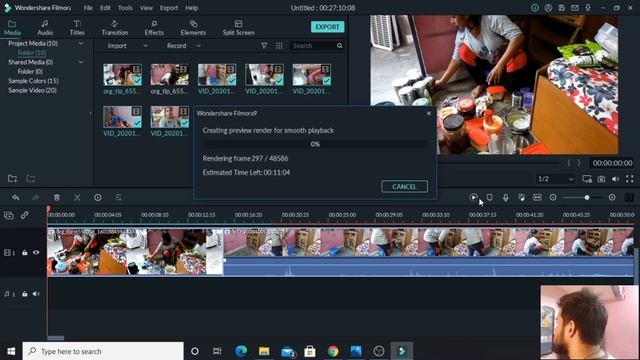
Task: Hide video track 1 with eye icon
Action: point(36,253)
